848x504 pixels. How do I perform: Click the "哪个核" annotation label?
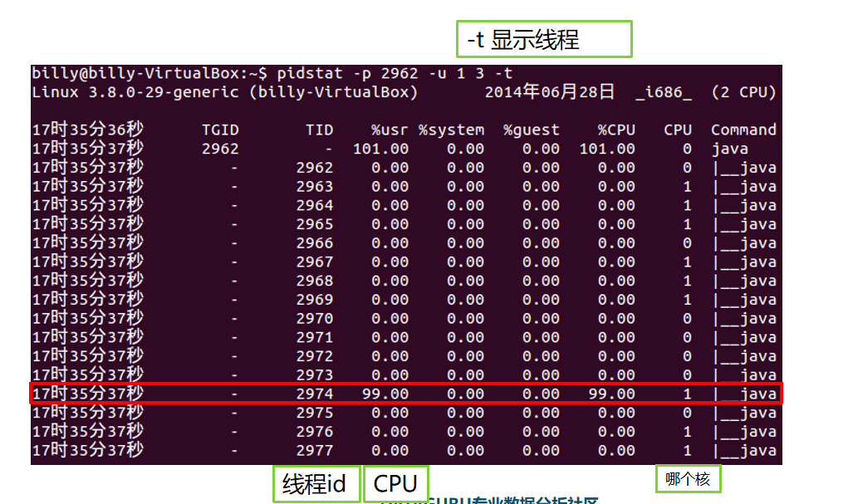(688, 478)
